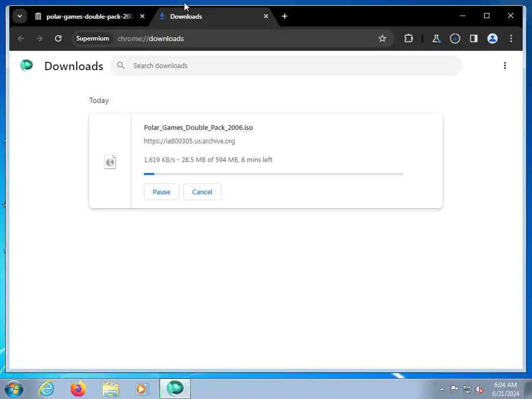Click the Supermium taskbar button
Screen dimensions: 532x399
[175, 389]
